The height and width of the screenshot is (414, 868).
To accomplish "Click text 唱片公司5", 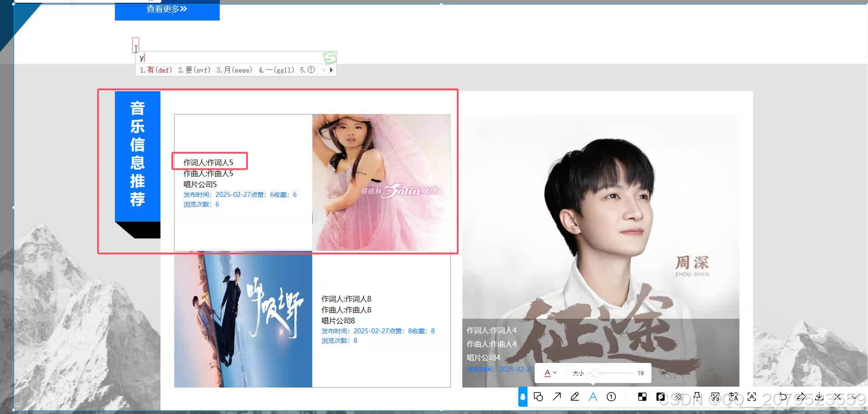I will coord(200,184).
